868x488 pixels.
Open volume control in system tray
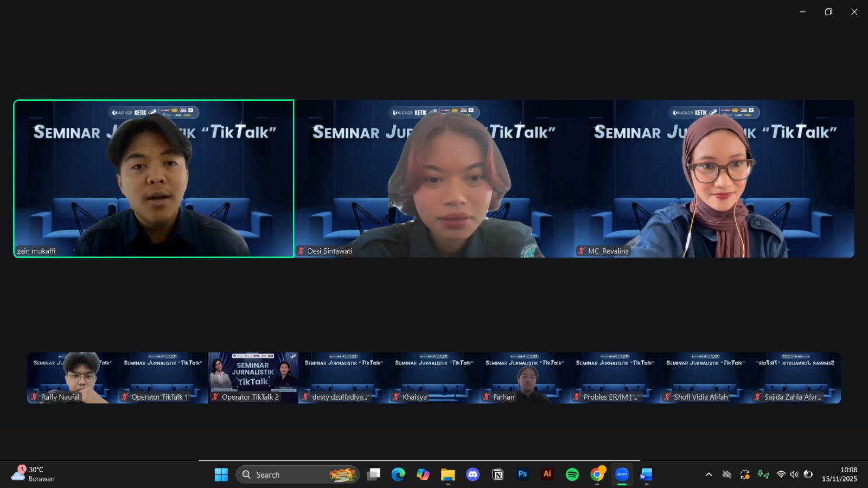pos(794,474)
